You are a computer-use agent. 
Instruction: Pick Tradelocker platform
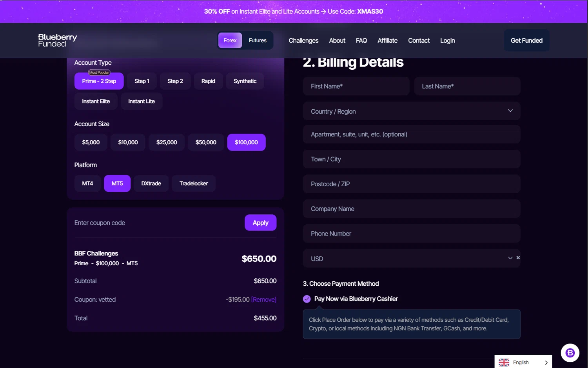coord(194,183)
